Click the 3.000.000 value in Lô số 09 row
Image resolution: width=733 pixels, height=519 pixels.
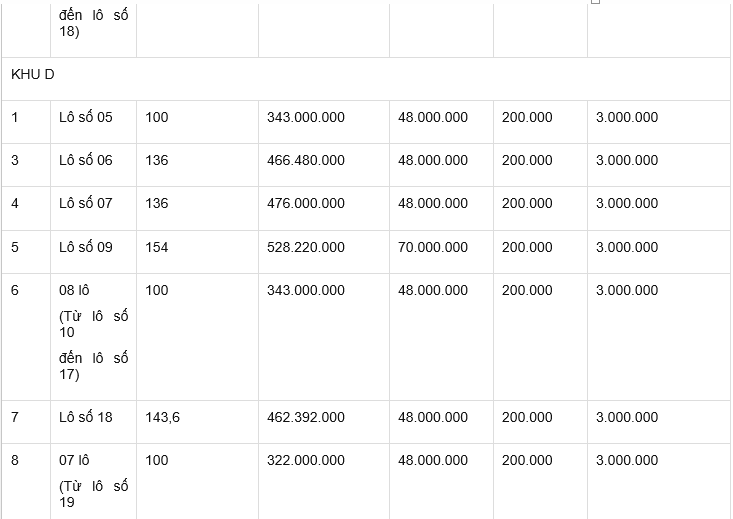[x=627, y=247]
